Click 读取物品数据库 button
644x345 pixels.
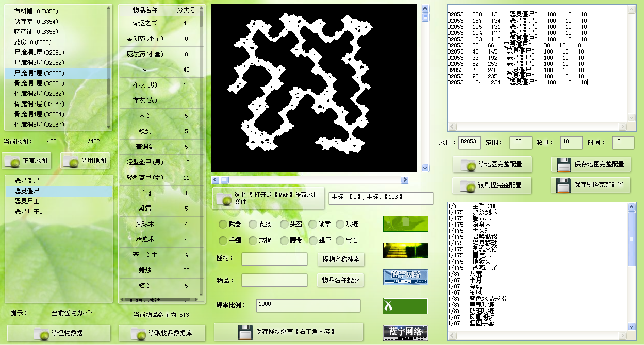click(162, 333)
